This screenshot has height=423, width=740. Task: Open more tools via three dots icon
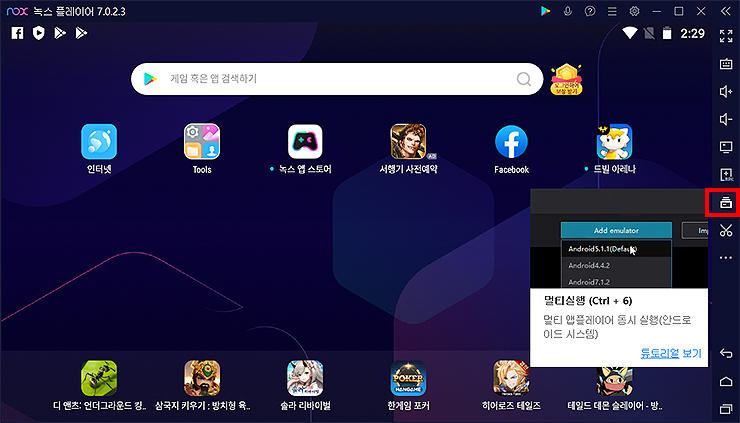click(x=726, y=258)
